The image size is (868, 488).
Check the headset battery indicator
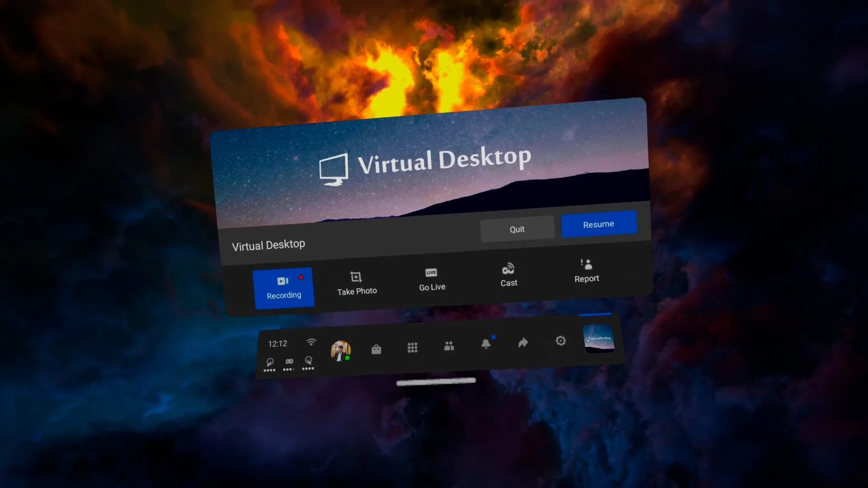pos(289,364)
